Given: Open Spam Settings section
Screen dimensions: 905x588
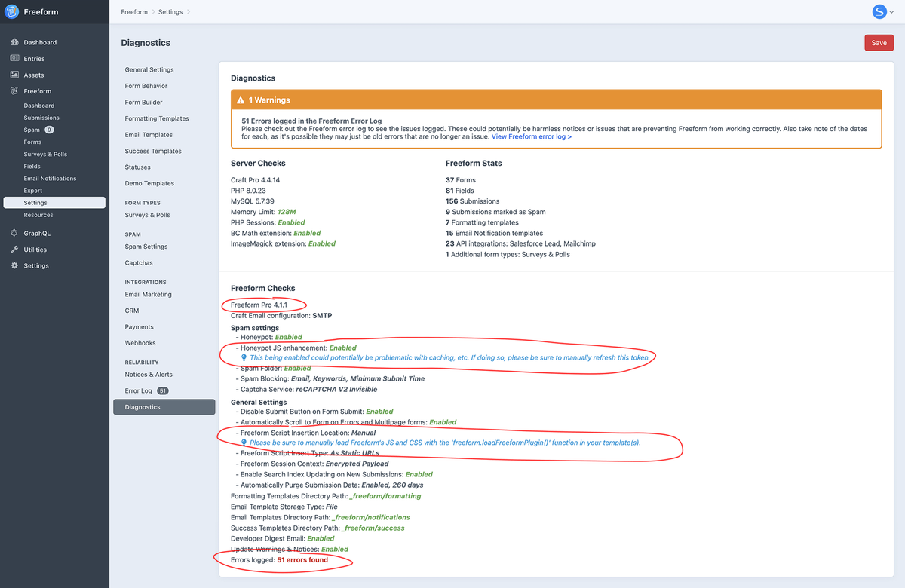Looking at the screenshot, I should point(146,247).
